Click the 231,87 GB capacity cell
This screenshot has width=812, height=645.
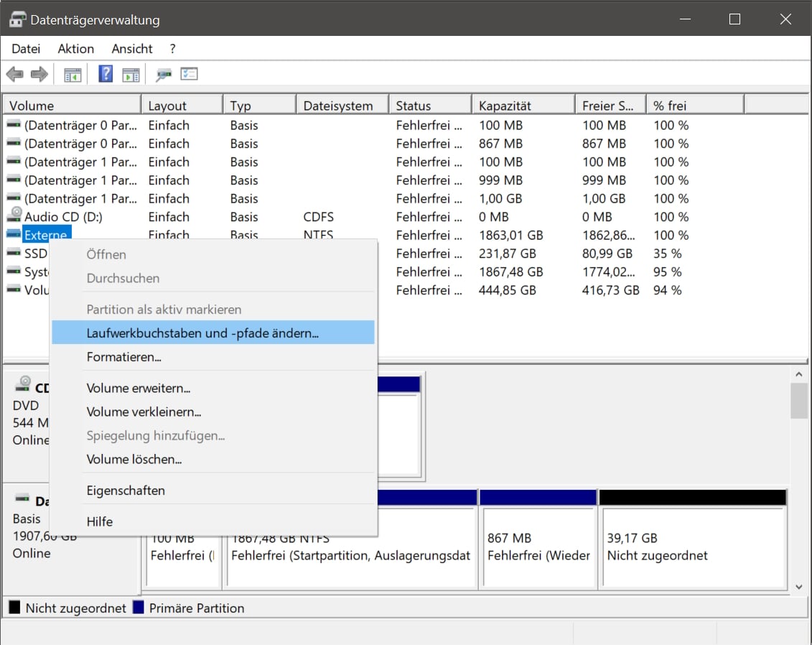point(508,254)
